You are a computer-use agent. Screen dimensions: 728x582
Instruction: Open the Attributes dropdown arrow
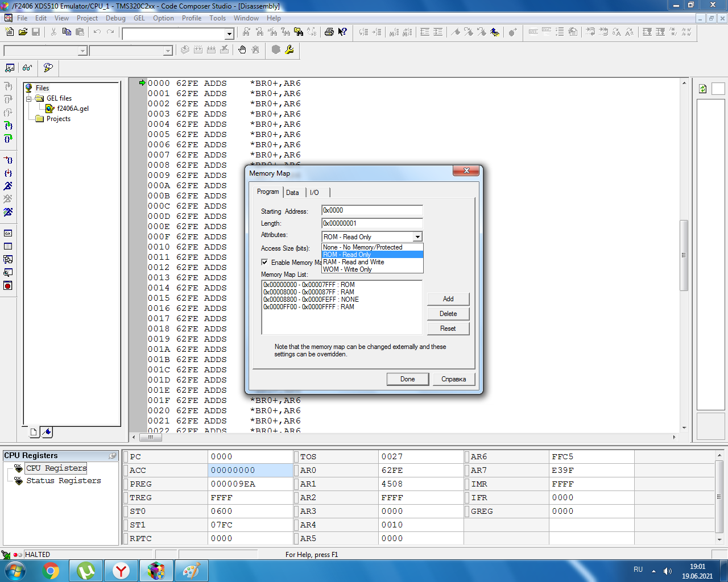coord(417,237)
